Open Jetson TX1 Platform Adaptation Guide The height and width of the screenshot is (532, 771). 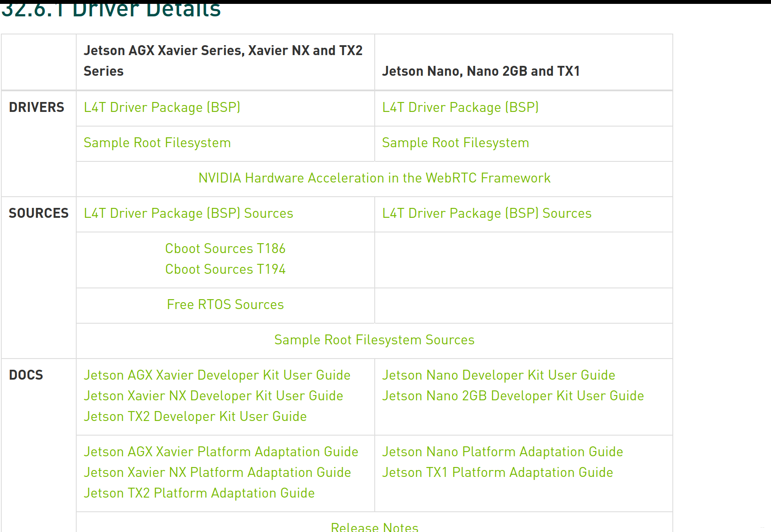coord(497,472)
